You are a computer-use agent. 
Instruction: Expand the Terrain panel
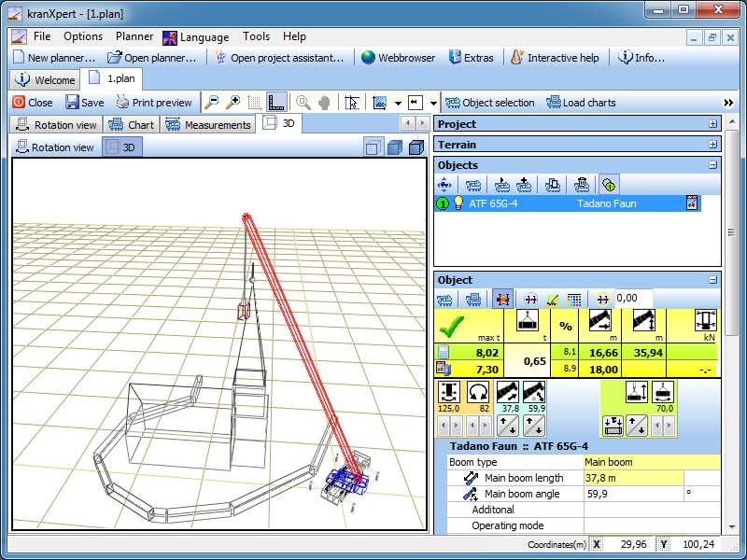click(x=713, y=145)
